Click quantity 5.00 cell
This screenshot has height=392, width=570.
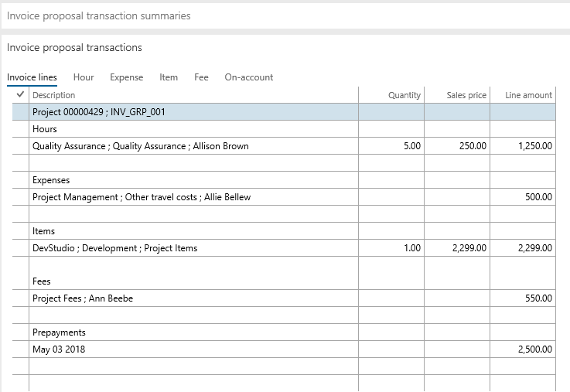point(391,146)
